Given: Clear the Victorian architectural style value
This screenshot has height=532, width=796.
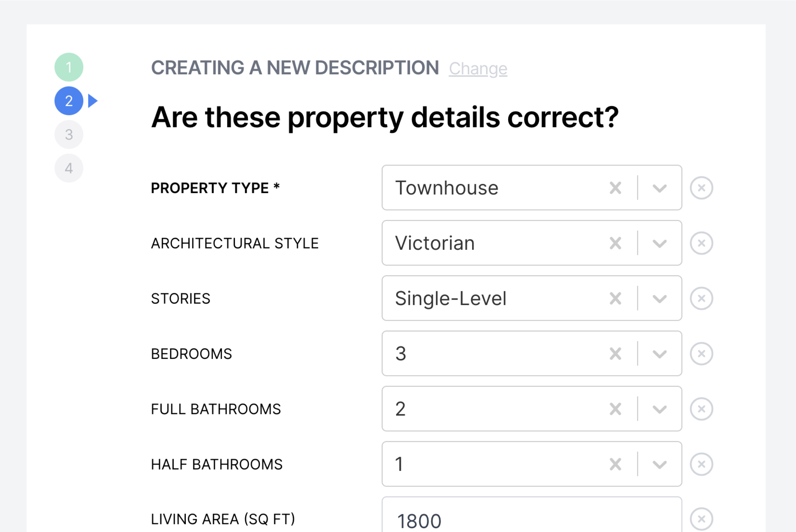Looking at the screenshot, I should click(x=615, y=243).
